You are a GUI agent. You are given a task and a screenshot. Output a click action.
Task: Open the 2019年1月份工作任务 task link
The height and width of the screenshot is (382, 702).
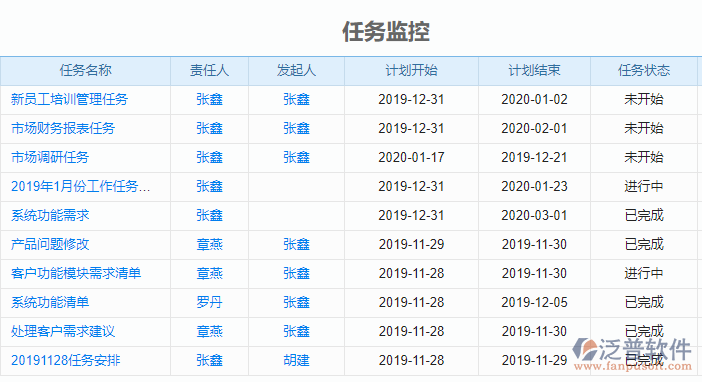click(81, 186)
